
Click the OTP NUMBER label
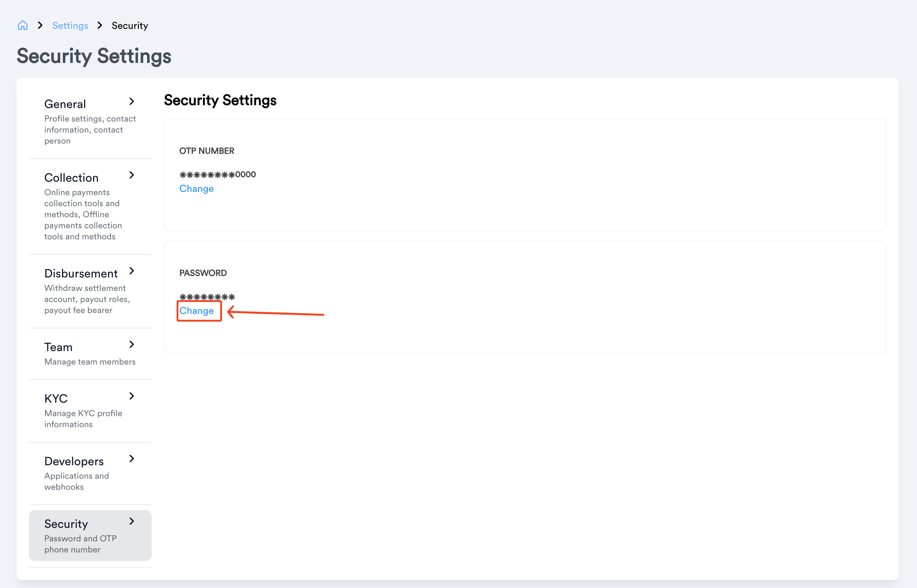[207, 151]
